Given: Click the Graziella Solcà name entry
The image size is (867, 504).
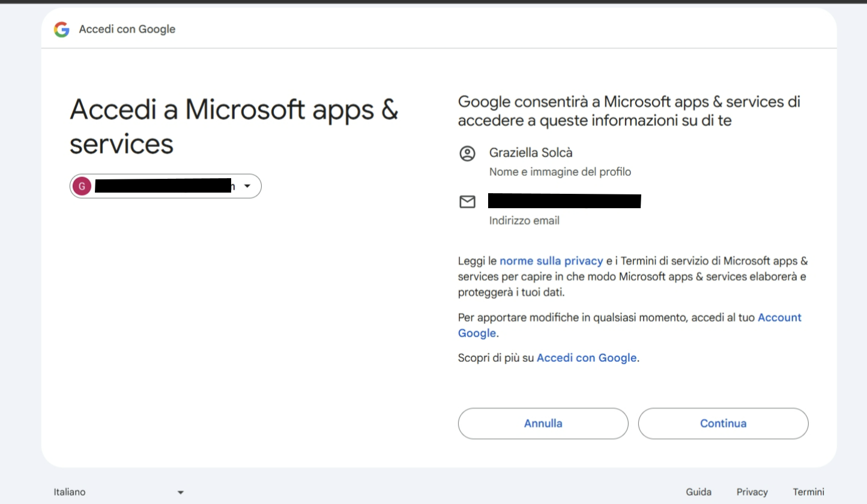Looking at the screenshot, I should (531, 153).
